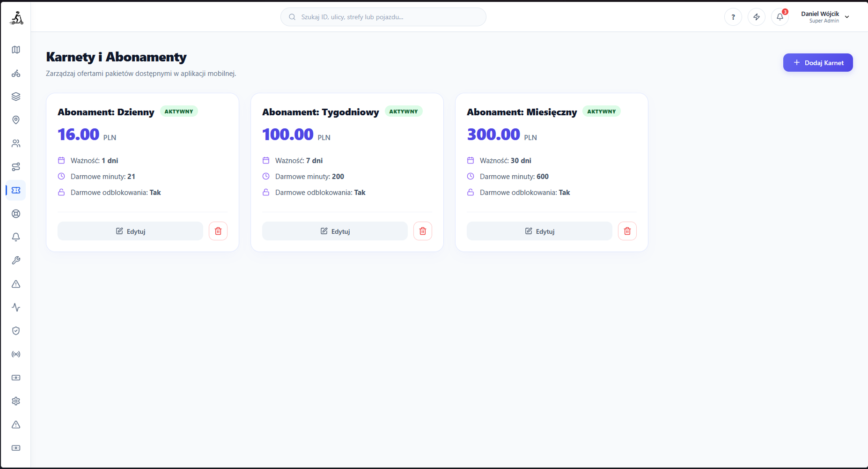Viewport: 868px width, 469px height.
Task: Delete the Abonament: Dzienny pass
Action: pyautogui.click(x=218, y=231)
